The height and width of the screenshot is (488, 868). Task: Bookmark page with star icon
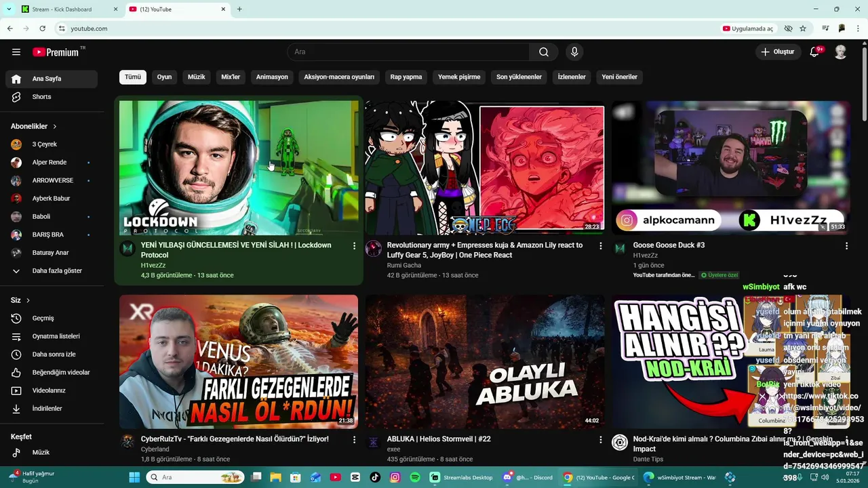803,28
